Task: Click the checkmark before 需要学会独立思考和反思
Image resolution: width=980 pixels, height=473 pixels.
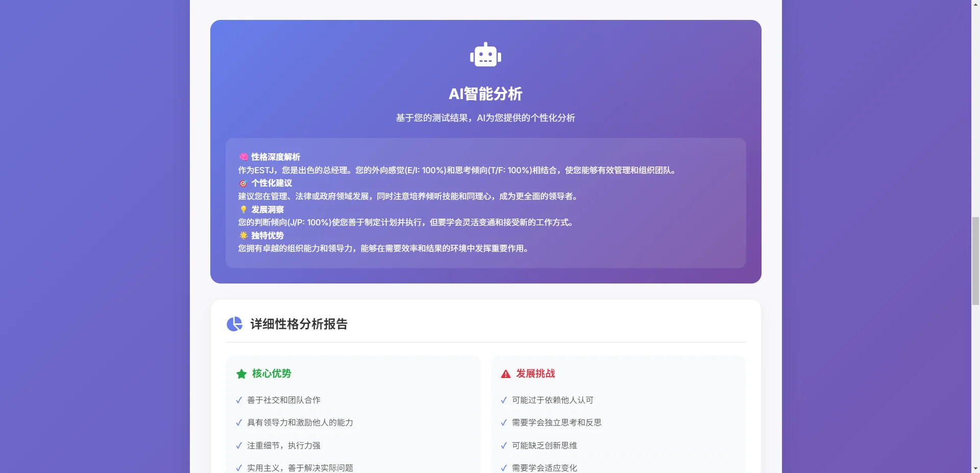Action: (x=504, y=423)
